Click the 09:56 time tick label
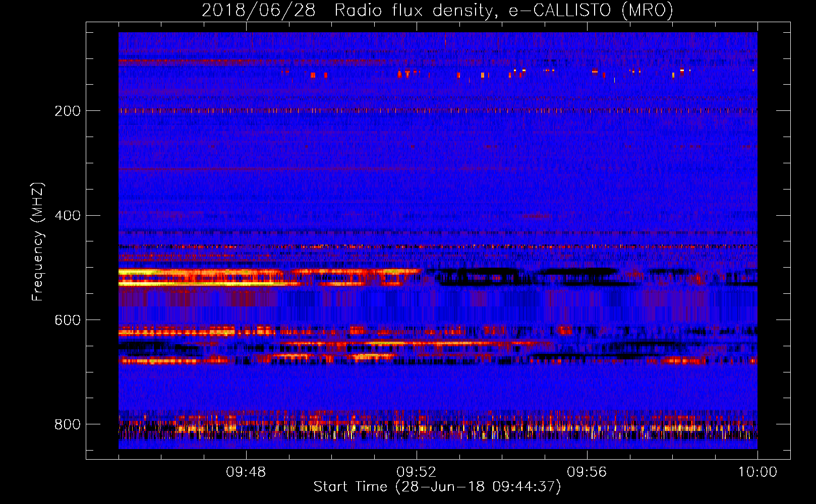This screenshot has width=816, height=504. (x=587, y=472)
